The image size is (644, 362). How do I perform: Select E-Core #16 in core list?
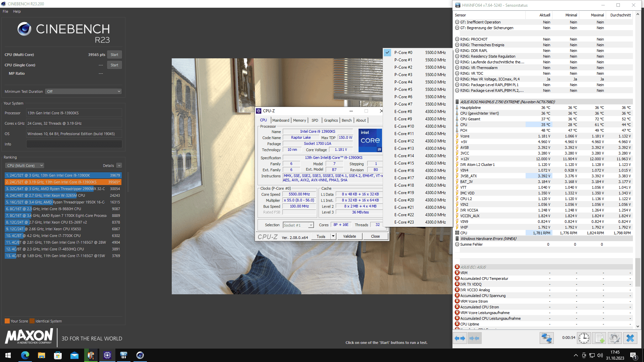tap(418, 171)
